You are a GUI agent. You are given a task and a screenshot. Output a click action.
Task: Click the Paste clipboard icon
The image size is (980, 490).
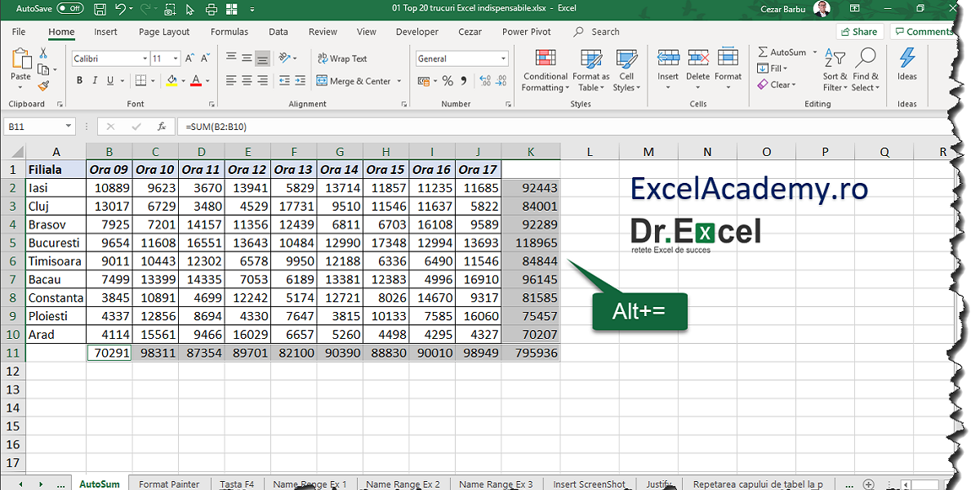(20, 59)
